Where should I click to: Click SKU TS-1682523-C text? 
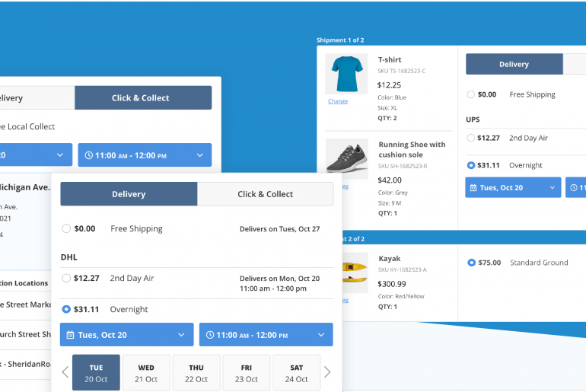pyautogui.click(x=401, y=71)
